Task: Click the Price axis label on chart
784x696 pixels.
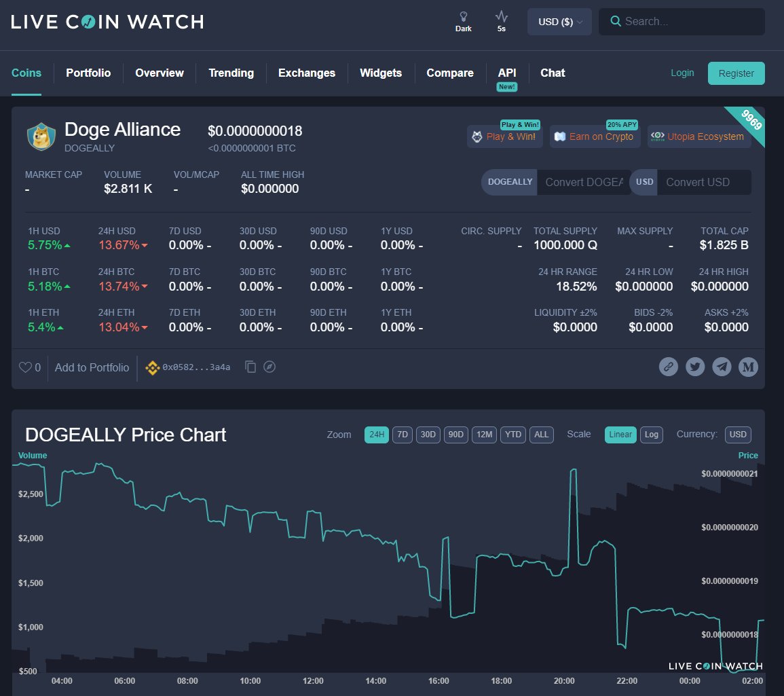Action: [x=748, y=456]
